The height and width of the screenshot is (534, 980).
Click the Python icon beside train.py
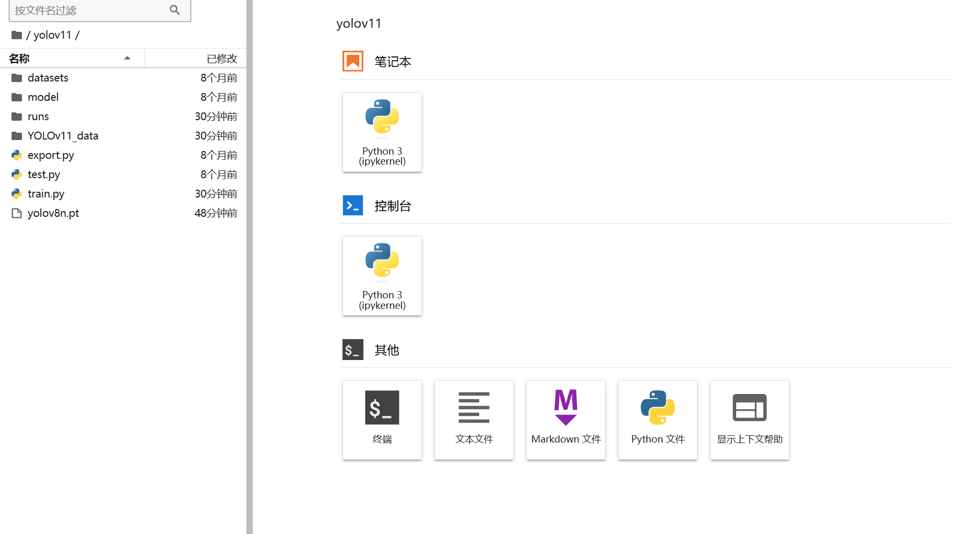17,194
